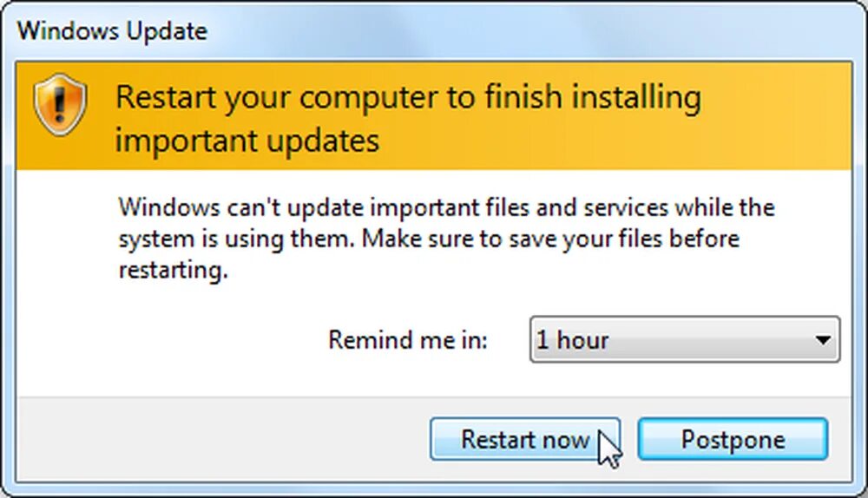Click the yellow warning shield icon
The image size is (868, 498).
61,104
